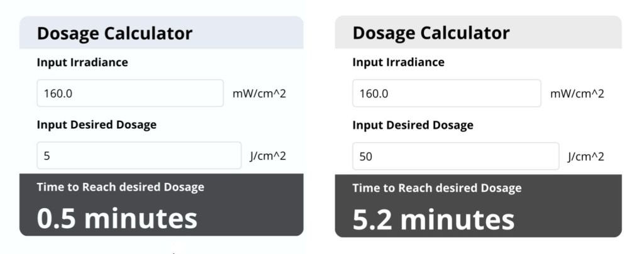Click the left Input Desired Dosage label
This screenshot has height=254, width=644.
coord(96,124)
